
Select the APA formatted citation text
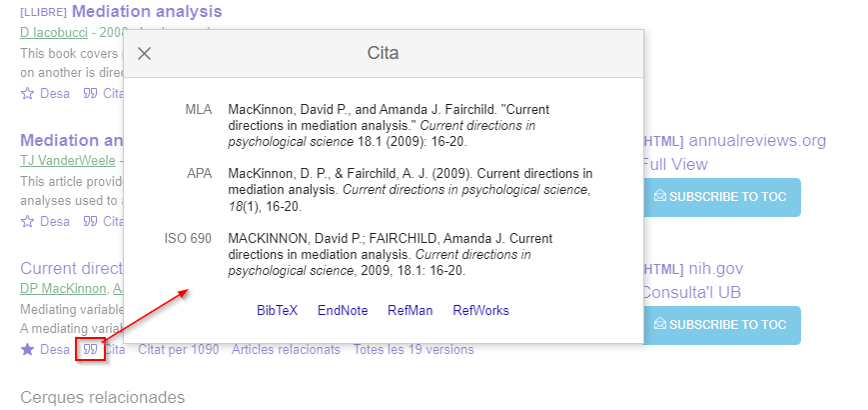click(x=410, y=190)
